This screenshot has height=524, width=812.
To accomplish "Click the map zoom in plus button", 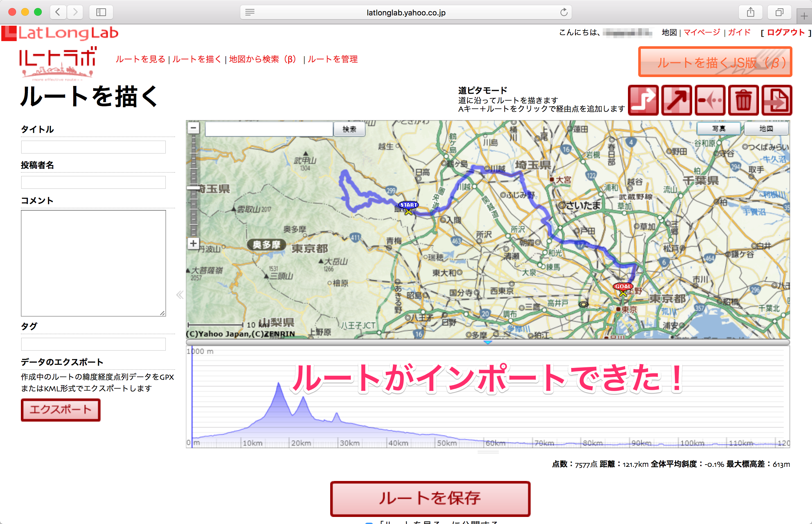I will click(x=193, y=244).
